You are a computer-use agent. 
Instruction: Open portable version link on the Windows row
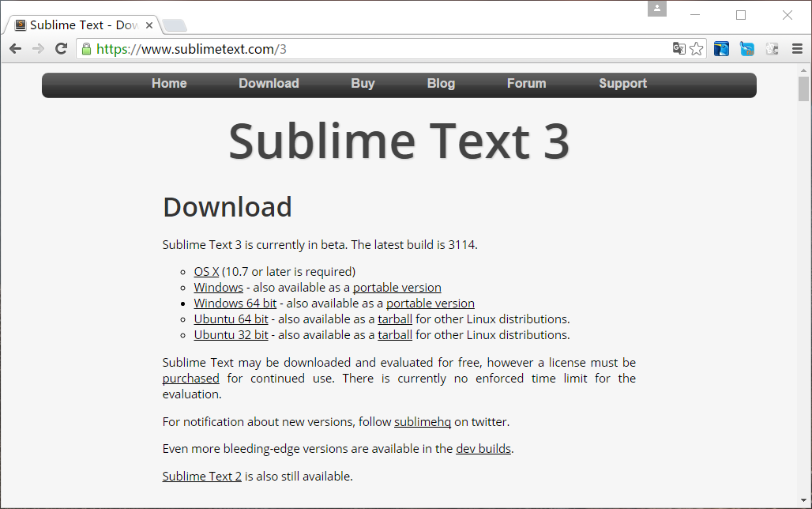tap(397, 287)
